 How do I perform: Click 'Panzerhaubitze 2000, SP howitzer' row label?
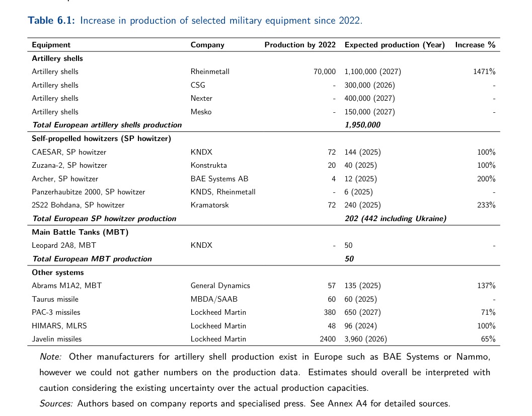88,192
